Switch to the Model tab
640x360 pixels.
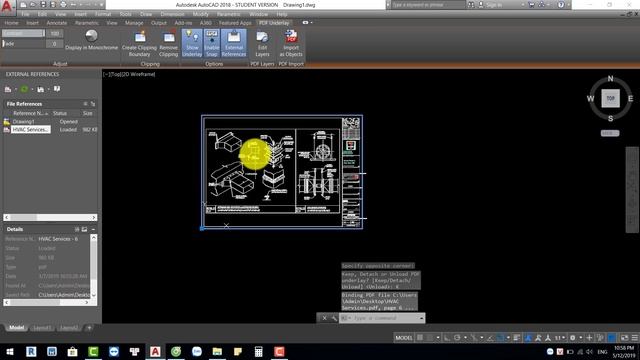pos(16,328)
